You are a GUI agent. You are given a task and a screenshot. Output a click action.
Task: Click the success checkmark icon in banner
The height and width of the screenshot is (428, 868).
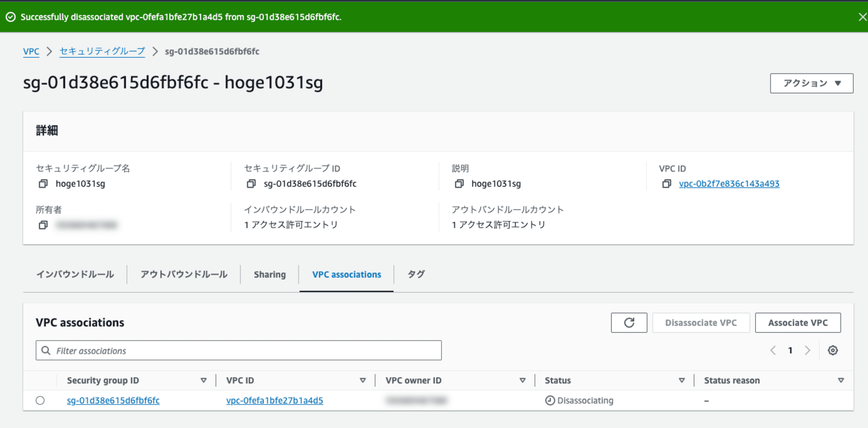coord(10,17)
